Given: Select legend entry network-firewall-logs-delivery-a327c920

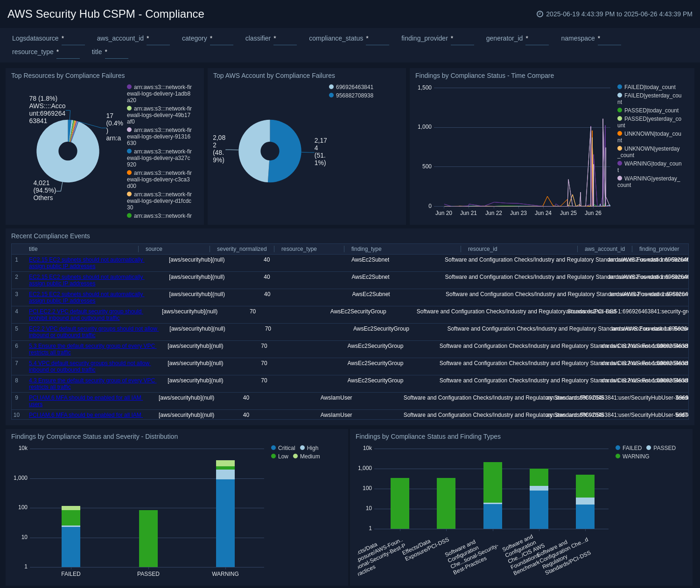Looking at the screenshot, I should click(x=160, y=158).
